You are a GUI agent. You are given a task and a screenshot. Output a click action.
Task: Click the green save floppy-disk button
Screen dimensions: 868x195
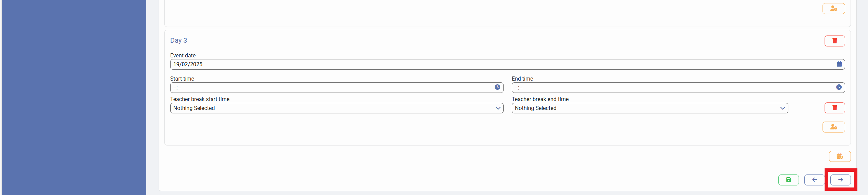tap(788, 180)
